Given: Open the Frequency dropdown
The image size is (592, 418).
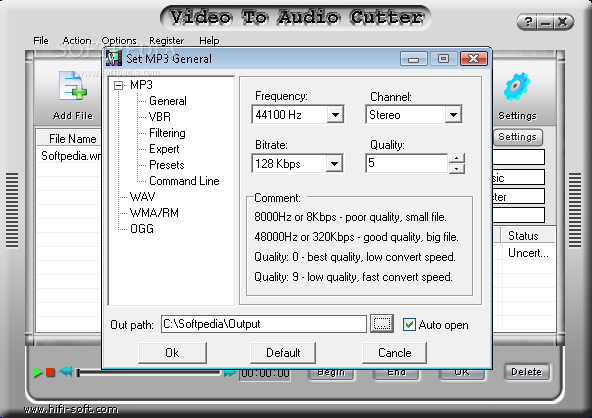Looking at the screenshot, I should (335, 114).
